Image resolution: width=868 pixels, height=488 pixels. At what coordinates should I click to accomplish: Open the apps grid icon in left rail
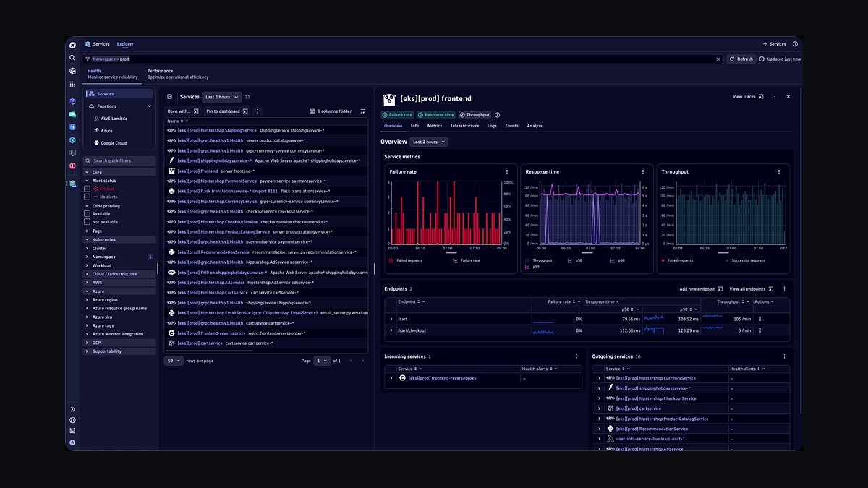coord(72,84)
